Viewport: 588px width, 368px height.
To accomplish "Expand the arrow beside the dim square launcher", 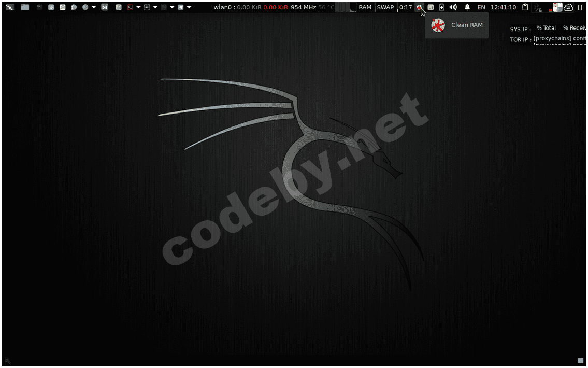I will tap(172, 7).
